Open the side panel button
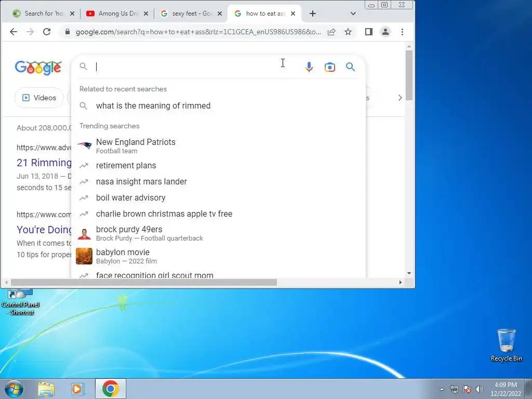 [x=369, y=32]
